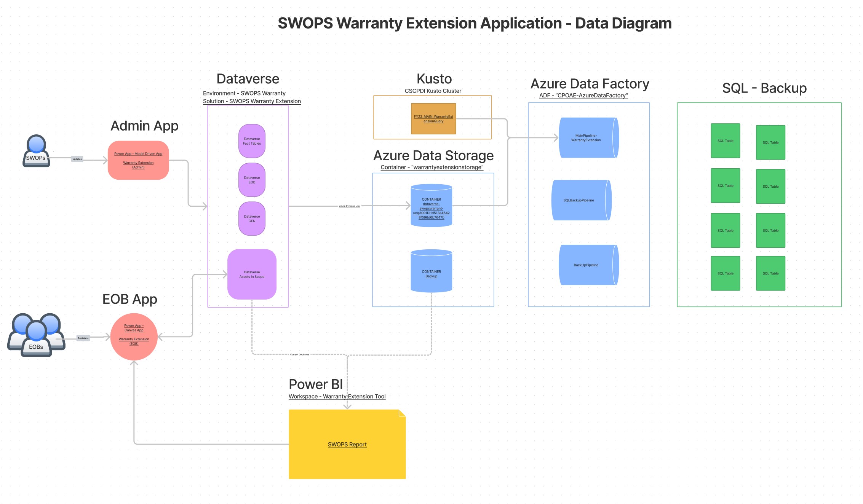Click the SQL - Backup heading
The width and height of the screenshot is (863, 504).
(x=764, y=88)
